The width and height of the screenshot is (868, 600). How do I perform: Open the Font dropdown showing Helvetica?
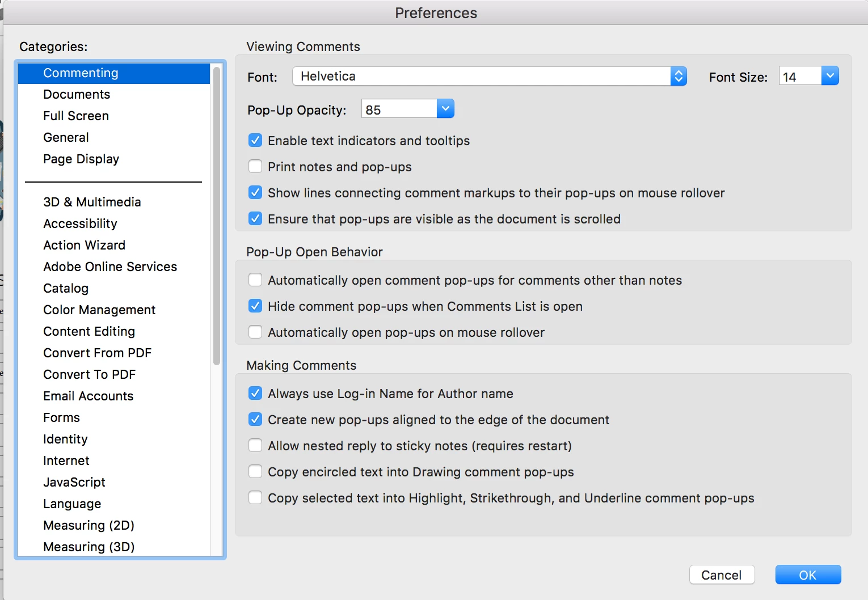[x=489, y=76]
